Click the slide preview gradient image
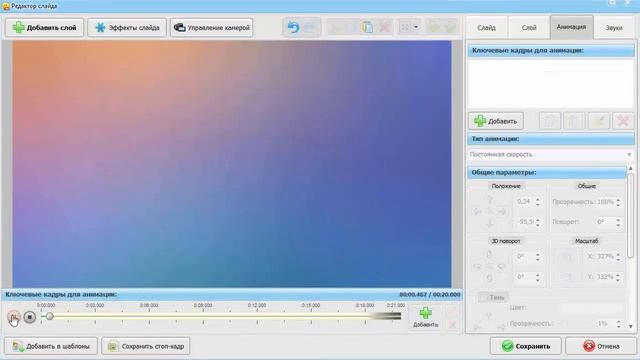Image resolution: width=640 pixels, height=360 pixels. click(x=232, y=164)
